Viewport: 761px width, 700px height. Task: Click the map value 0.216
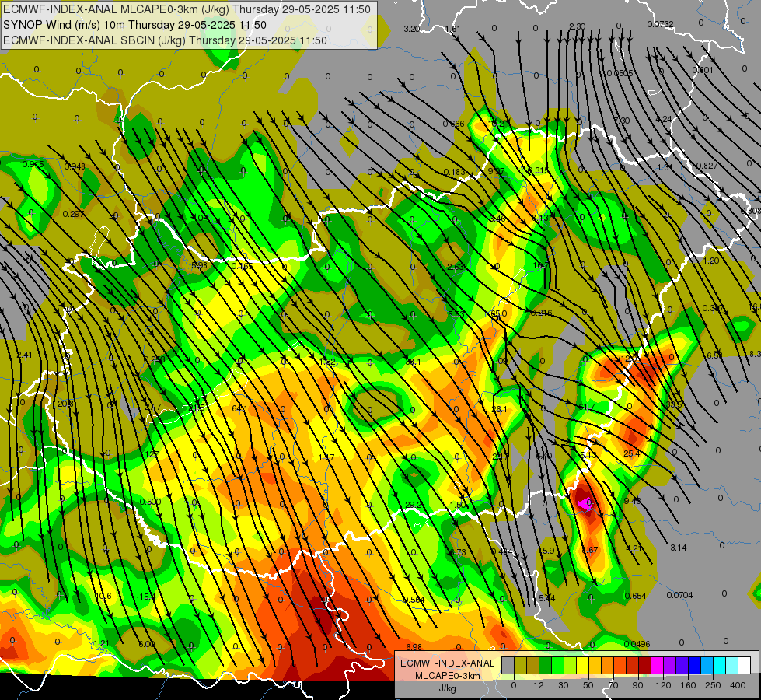[541, 313]
